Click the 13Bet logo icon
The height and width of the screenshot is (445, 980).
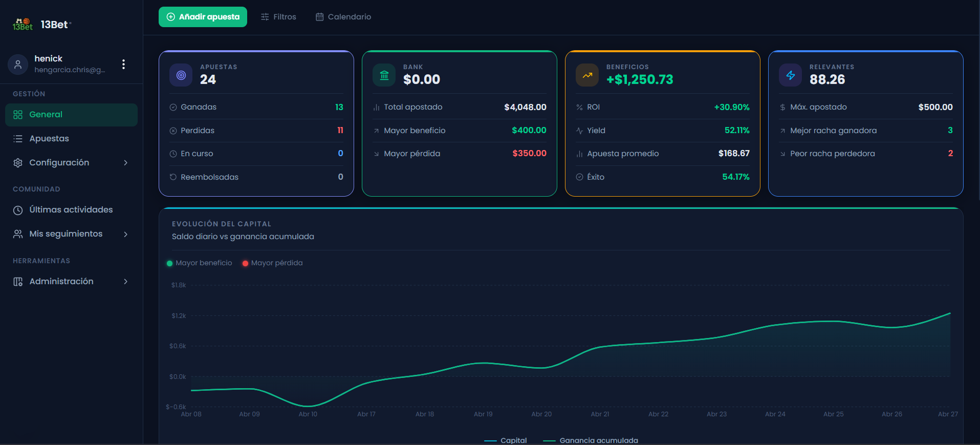pyautogui.click(x=23, y=24)
